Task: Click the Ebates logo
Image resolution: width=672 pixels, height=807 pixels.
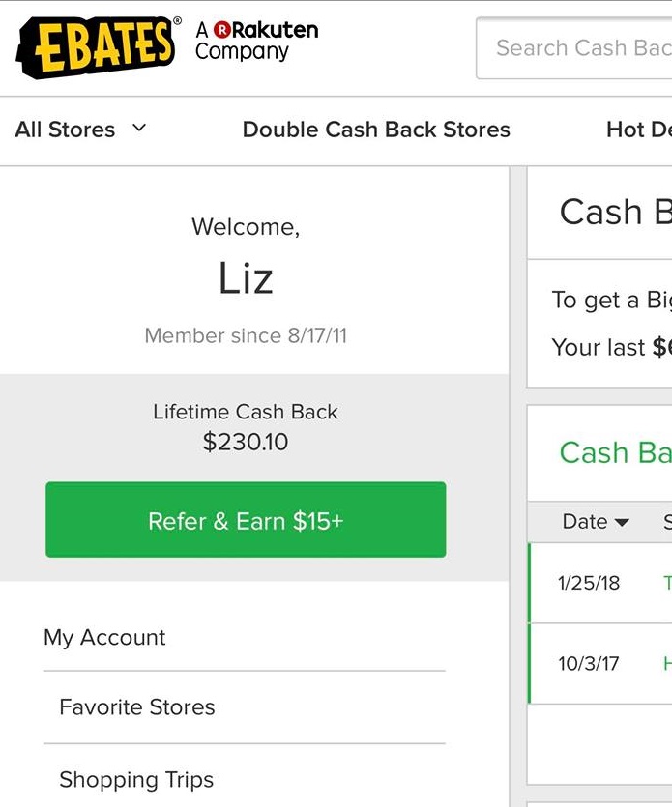Action: pos(98,46)
